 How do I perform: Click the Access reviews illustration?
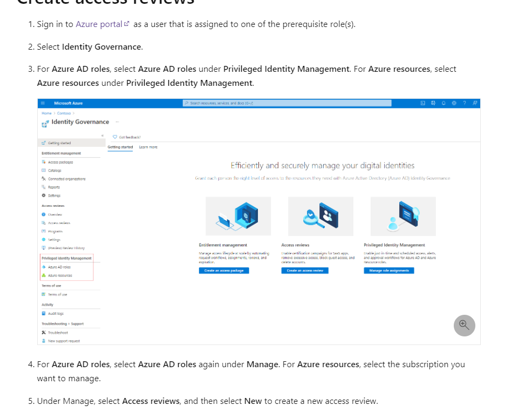(x=320, y=216)
